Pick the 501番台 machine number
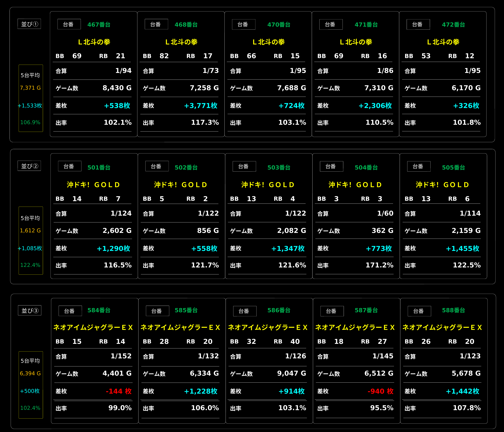Image resolution: width=504 pixels, height=432 pixels. click(x=99, y=167)
